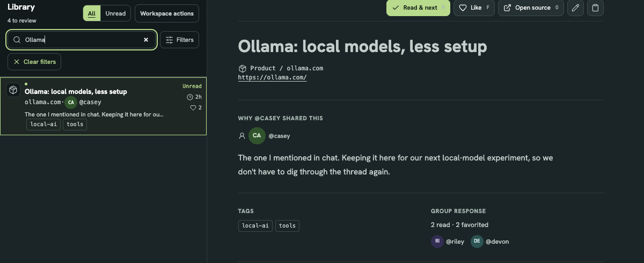Click the DE avatar for @devon
Viewport: 644px width, 263px height.
pos(477,242)
